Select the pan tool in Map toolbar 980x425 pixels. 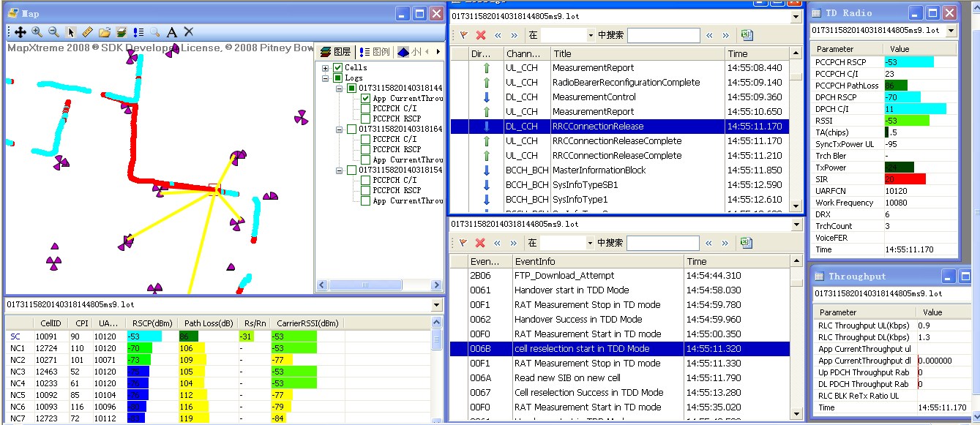pos(20,32)
